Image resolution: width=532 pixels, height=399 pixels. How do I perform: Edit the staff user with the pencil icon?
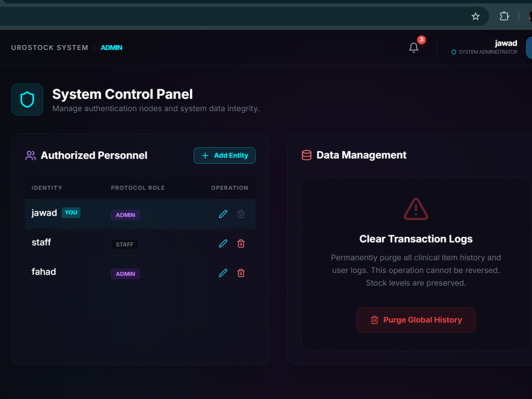223,244
